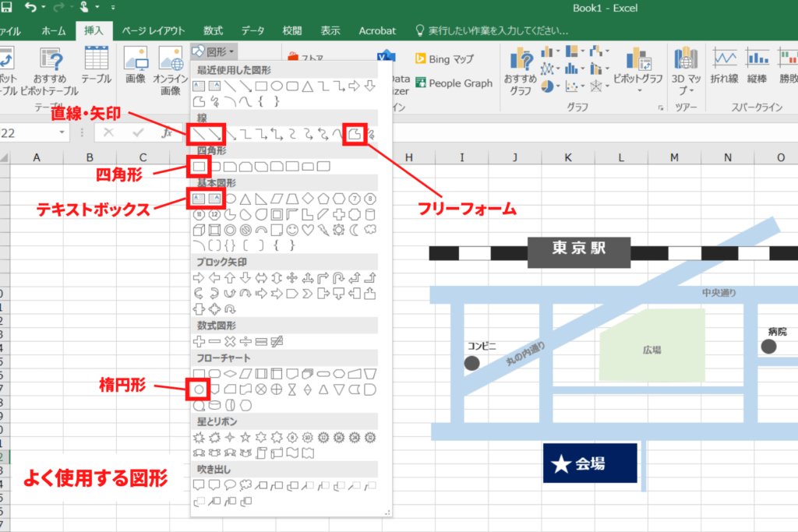Image resolution: width=798 pixels, height=532 pixels.
Task: Open the 表示 tab
Action: (x=330, y=31)
